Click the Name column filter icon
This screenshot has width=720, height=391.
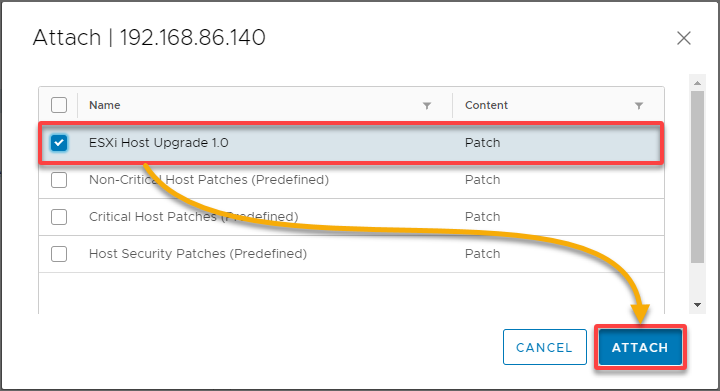point(427,106)
